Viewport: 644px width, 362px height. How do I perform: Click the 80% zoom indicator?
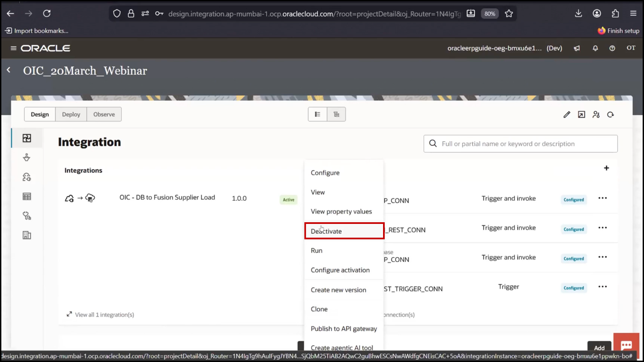490,13
